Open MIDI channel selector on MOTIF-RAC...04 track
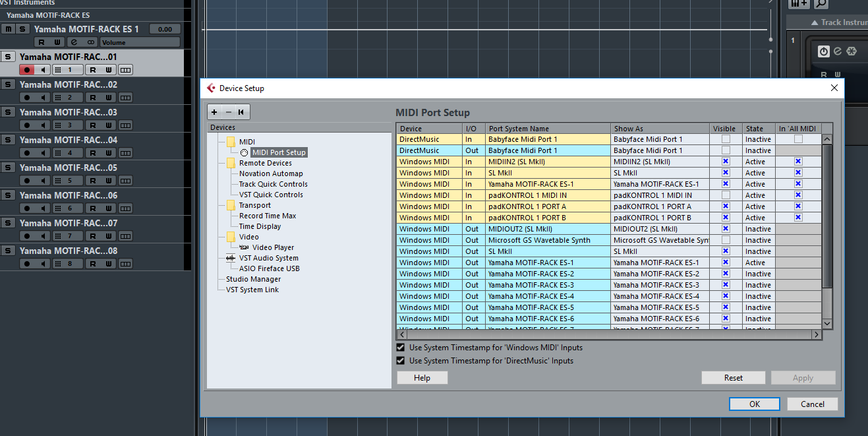868x436 pixels. click(x=67, y=153)
